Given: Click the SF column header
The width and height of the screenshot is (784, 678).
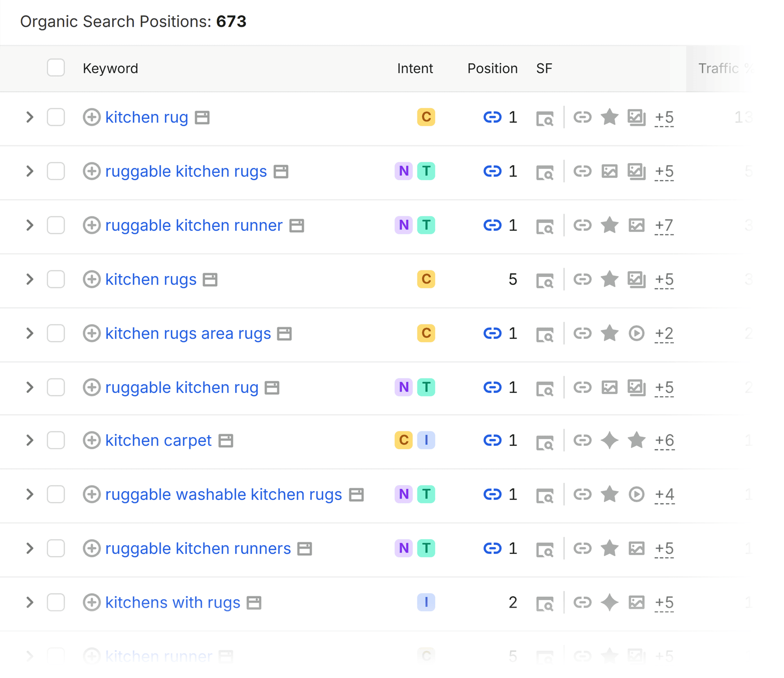Looking at the screenshot, I should [x=544, y=68].
